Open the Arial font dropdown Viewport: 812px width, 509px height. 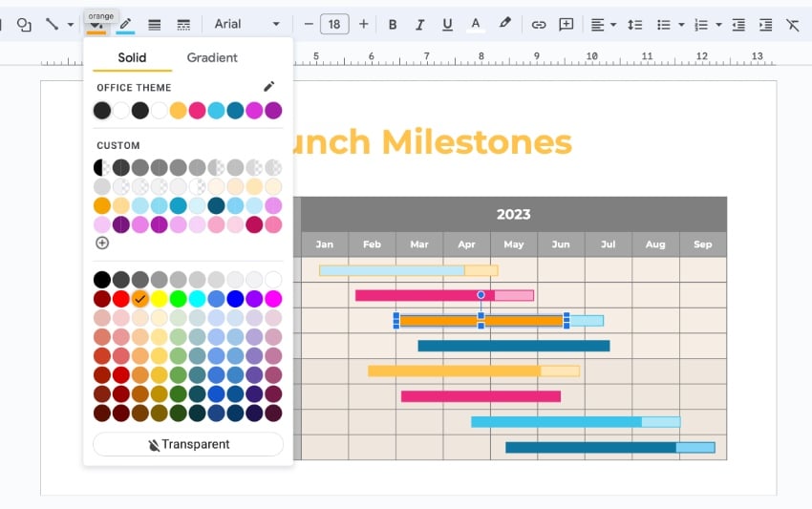click(247, 24)
